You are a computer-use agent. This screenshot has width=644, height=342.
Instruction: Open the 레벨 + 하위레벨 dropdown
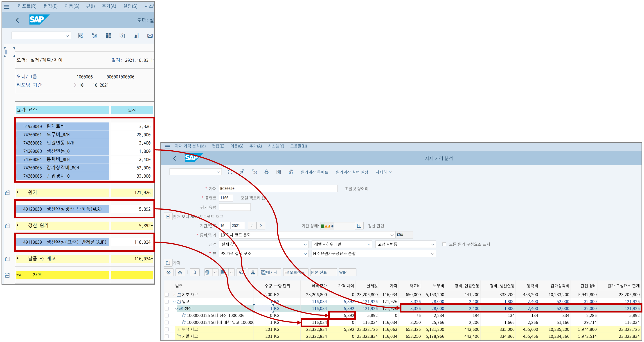coord(369,244)
